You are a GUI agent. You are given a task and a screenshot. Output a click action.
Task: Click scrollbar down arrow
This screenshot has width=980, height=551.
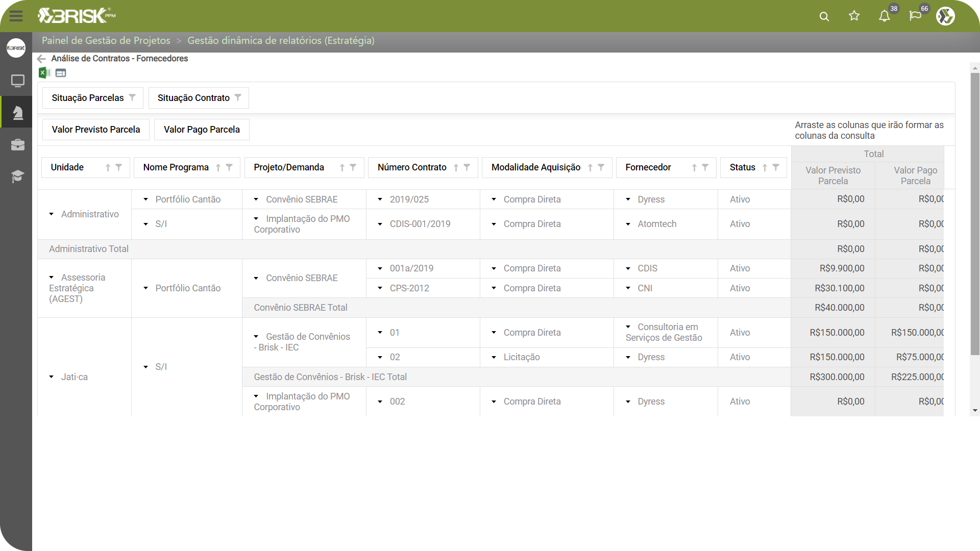point(975,411)
